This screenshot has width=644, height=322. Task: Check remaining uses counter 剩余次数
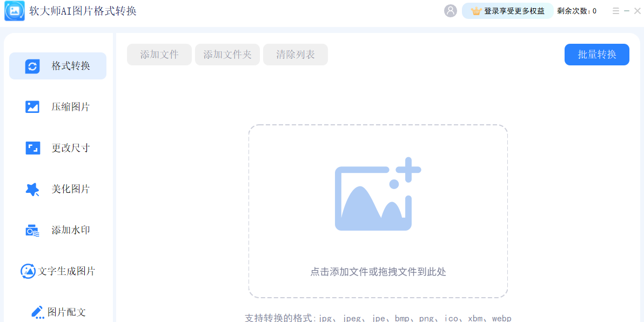pyautogui.click(x=576, y=11)
